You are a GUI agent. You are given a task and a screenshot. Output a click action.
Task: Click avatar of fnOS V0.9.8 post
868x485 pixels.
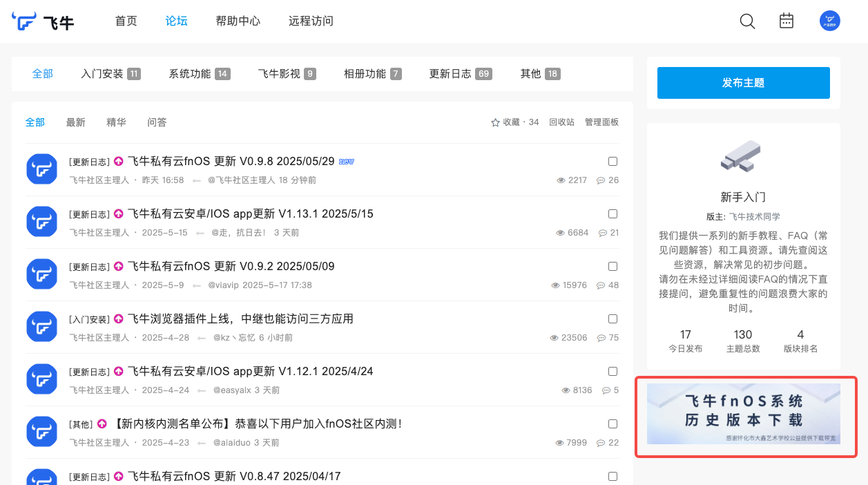click(41, 169)
